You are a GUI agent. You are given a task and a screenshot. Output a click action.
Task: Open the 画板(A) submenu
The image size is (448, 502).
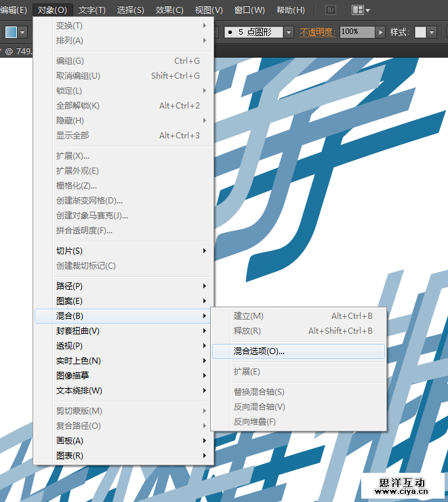70,441
